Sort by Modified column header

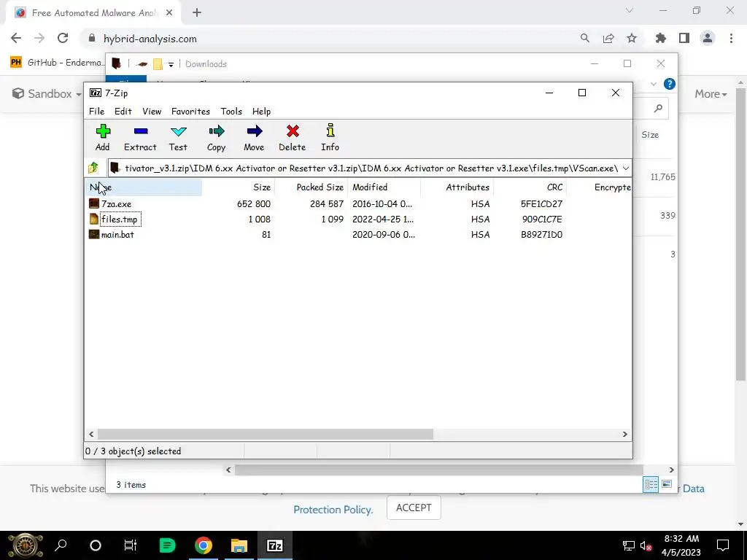(x=384, y=187)
